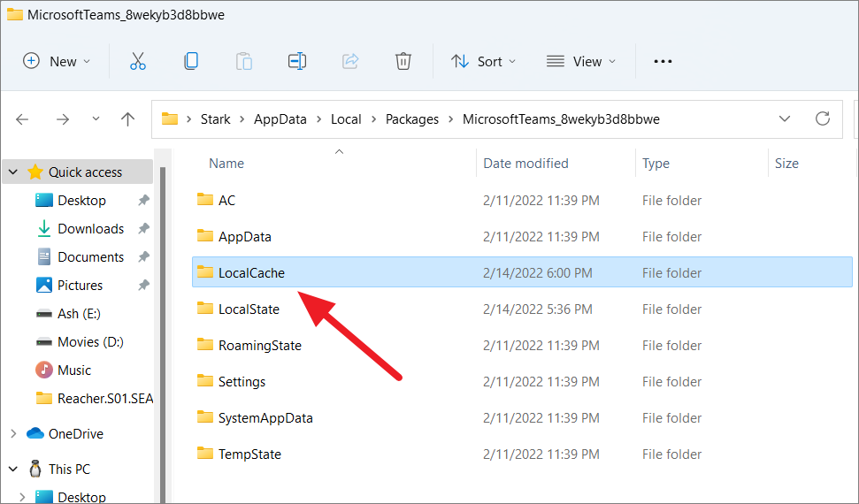Refresh the current folder view
Viewport: 859px width, 504px height.
(x=823, y=118)
